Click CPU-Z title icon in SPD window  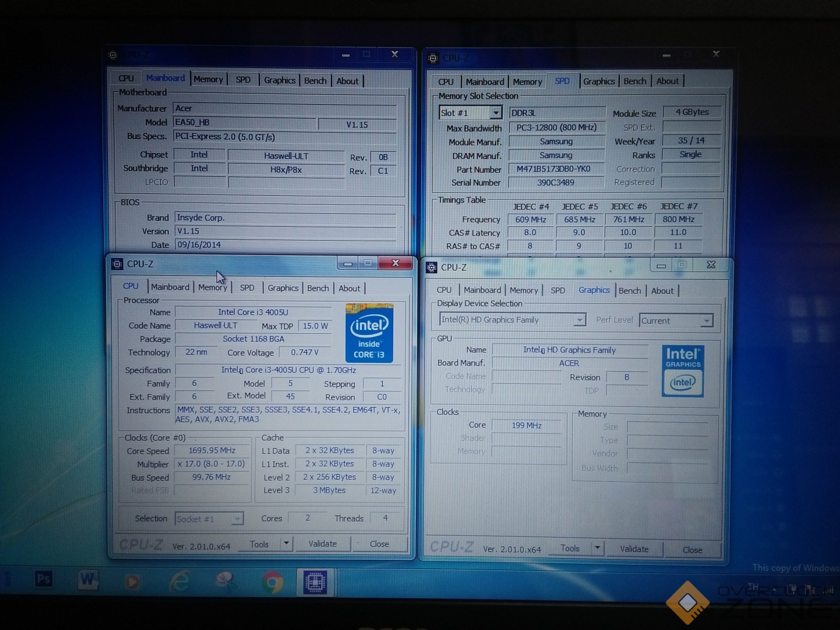(x=433, y=58)
